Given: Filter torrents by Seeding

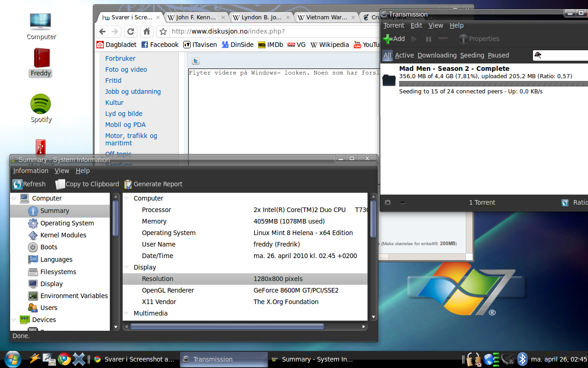Looking at the screenshot, I should click(472, 55).
